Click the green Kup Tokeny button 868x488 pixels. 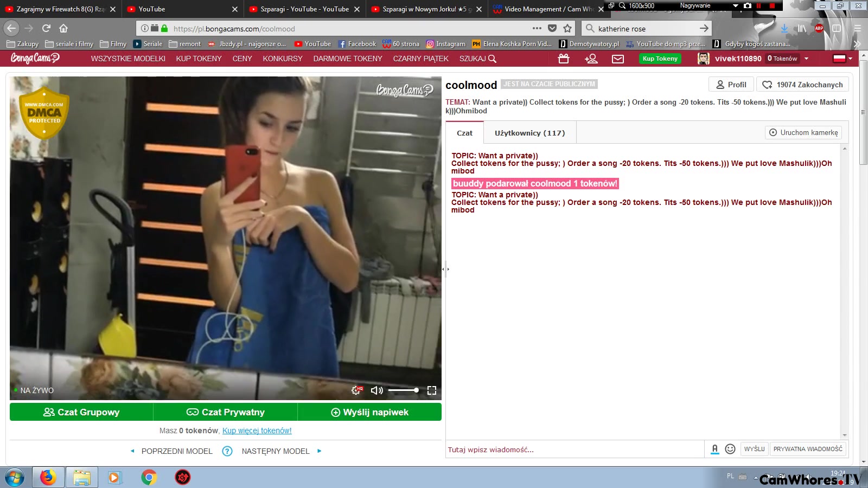pos(660,59)
